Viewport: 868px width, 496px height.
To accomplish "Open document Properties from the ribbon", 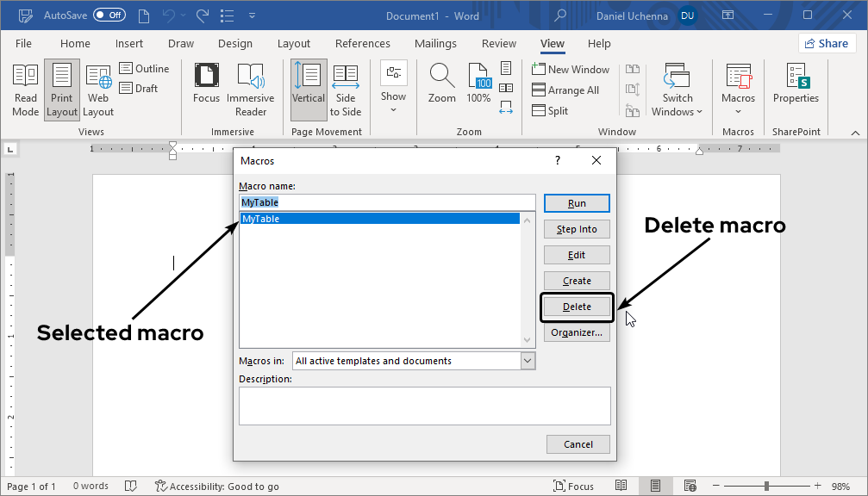I will coord(795,89).
